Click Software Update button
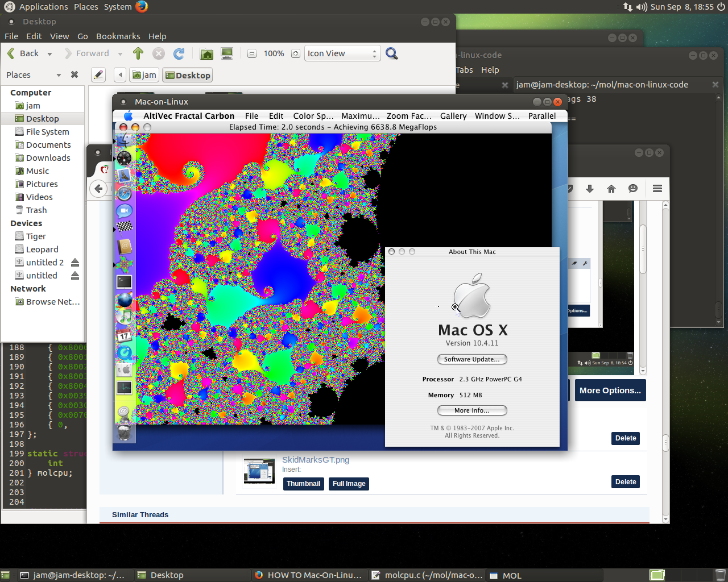 coord(472,359)
